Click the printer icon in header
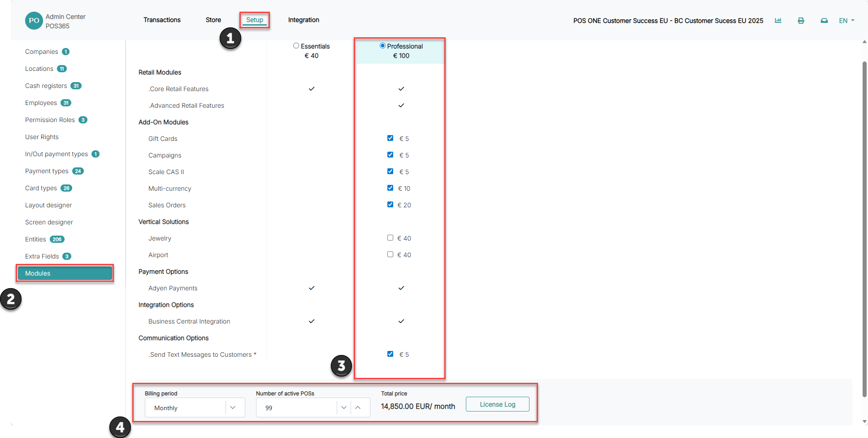The height and width of the screenshot is (438, 868). [x=801, y=21]
